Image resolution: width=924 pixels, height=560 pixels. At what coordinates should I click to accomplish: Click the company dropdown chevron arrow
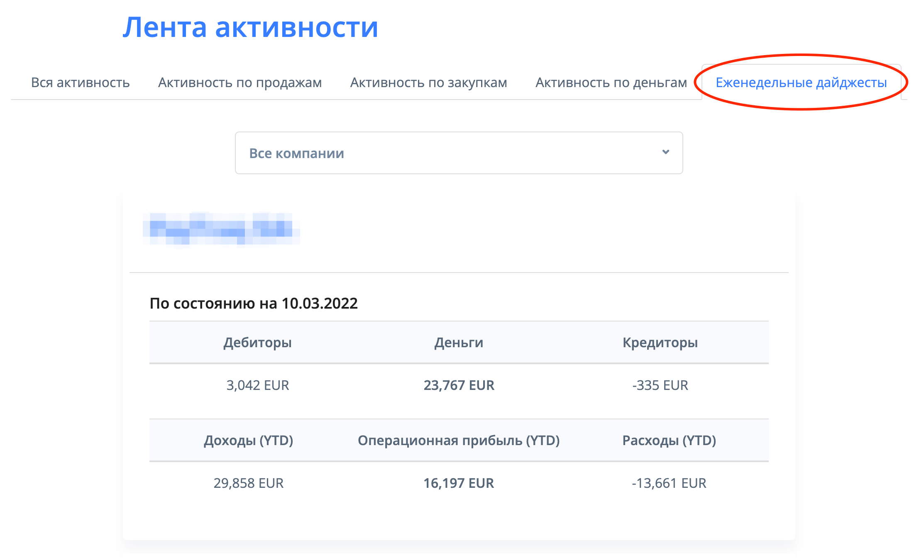point(665,152)
